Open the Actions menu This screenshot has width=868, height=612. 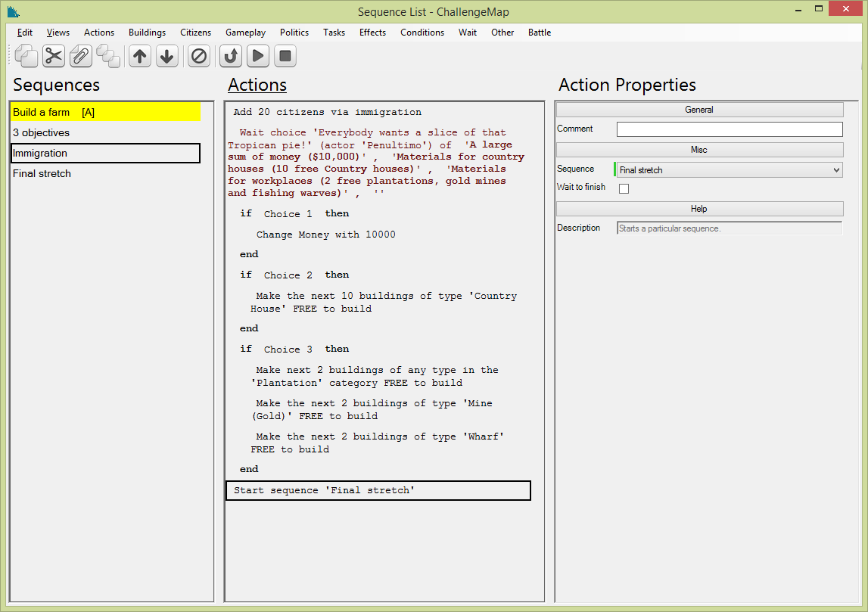point(99,32)
